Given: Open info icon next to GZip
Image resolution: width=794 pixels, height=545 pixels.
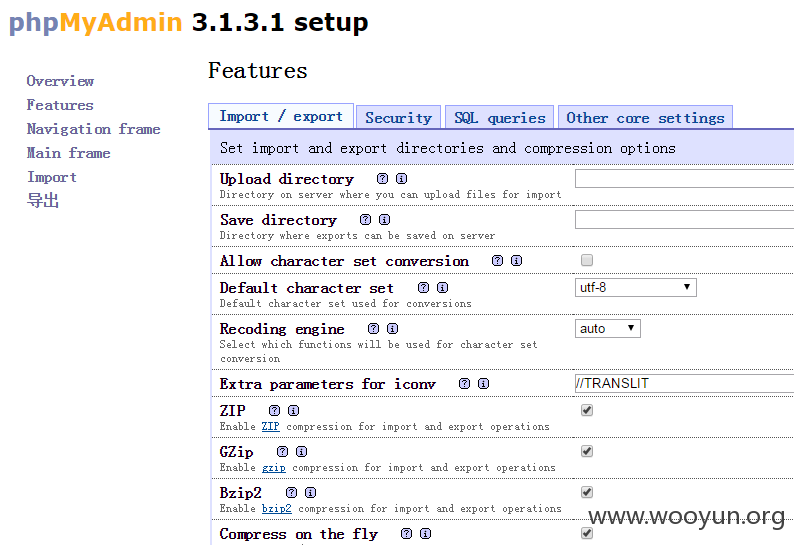Looking at the screenshot, I should (x=302, y=452).
